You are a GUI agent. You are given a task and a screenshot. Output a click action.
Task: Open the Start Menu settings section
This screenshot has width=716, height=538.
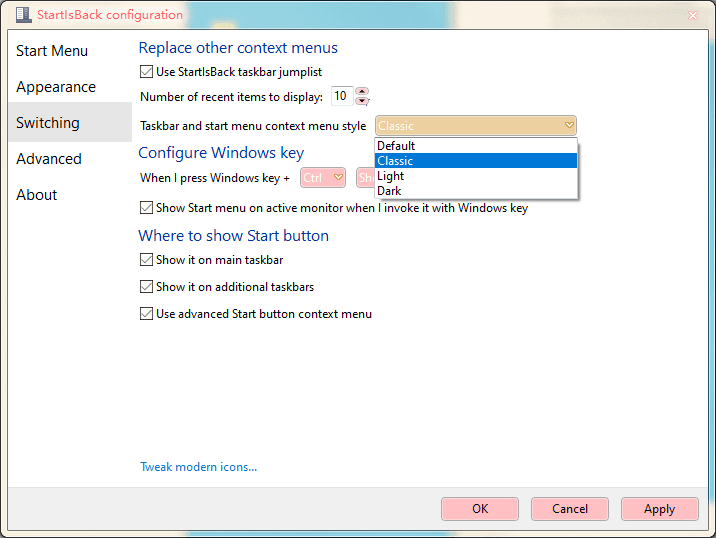52,51
